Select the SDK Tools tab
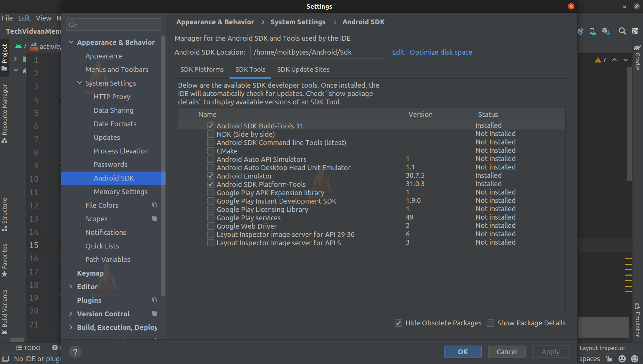The width and height of the screenshot is (643, 364). 250,69
